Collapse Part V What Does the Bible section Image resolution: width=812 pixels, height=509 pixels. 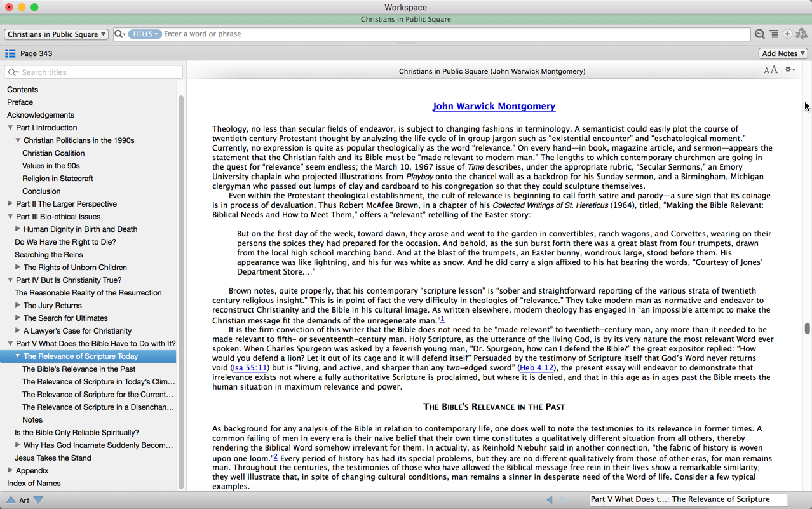point(10,344)
